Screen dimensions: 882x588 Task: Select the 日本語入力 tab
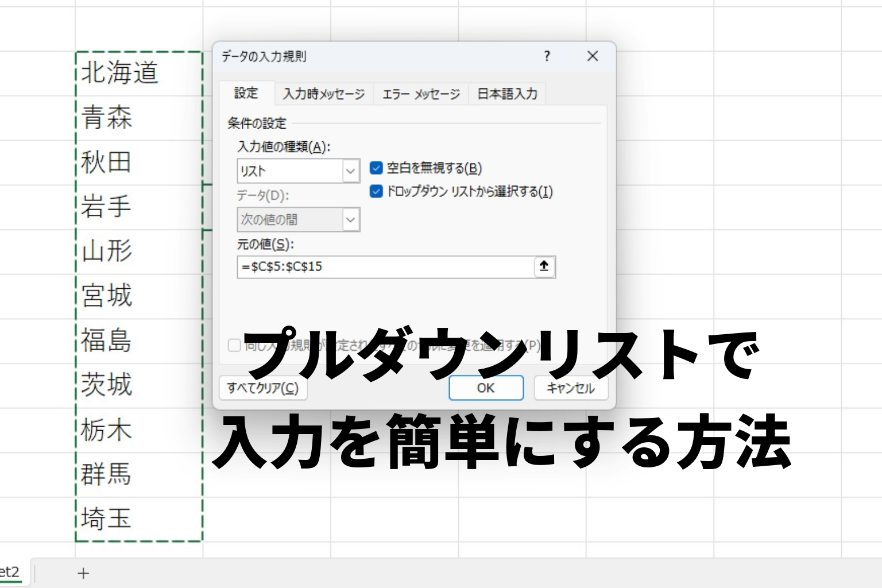[x=507, y=94]
